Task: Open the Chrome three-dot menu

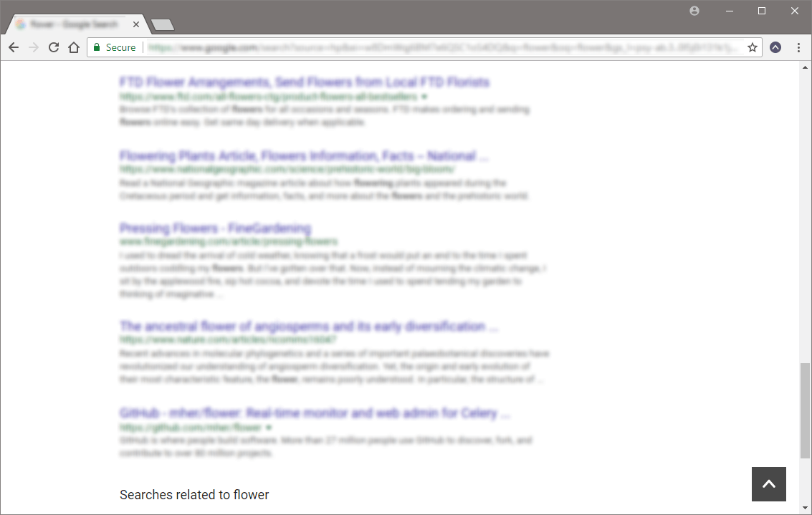Action: pos(798,47)
